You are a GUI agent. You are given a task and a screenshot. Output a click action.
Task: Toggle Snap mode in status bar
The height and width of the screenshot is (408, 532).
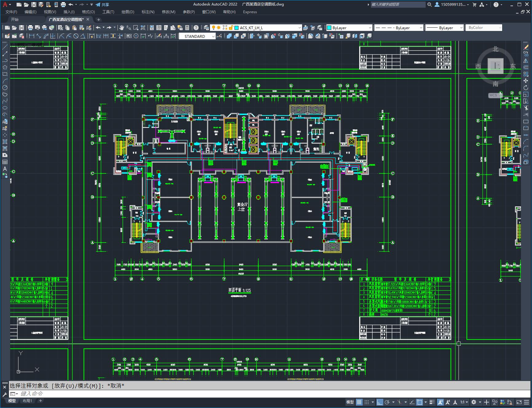coord(367,402)
